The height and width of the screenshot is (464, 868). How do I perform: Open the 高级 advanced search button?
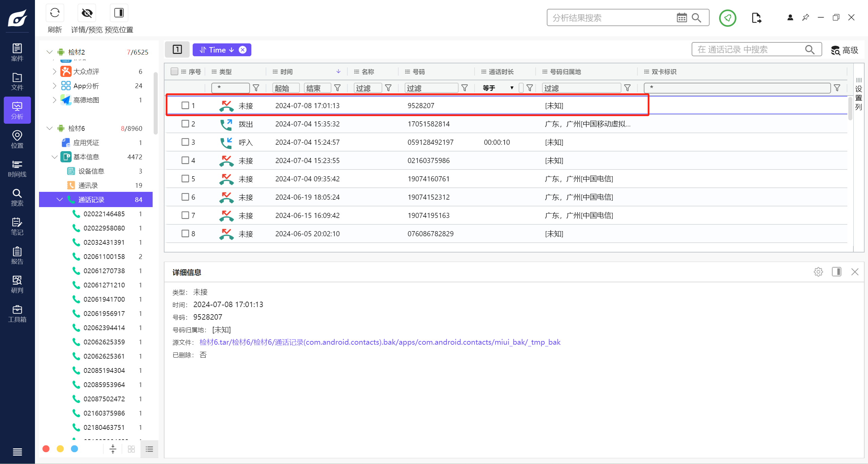click(x=845, y=50)
